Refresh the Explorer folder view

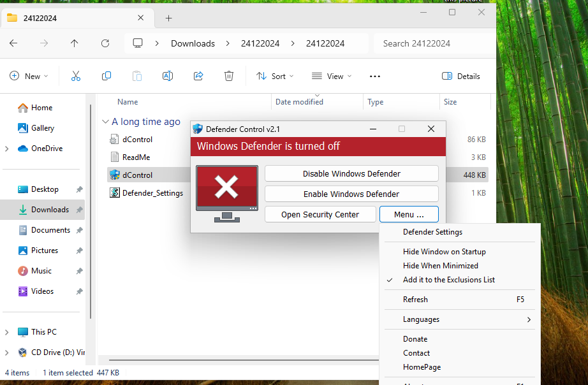pos(105,43)
